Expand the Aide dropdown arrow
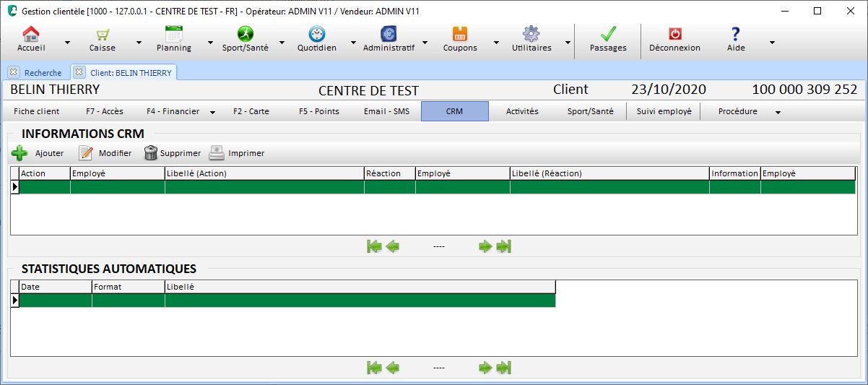868x385 pixels. tap(772, 43)
